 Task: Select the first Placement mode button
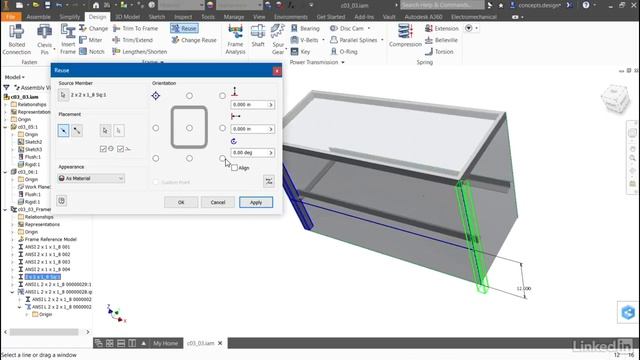[63, 130]
